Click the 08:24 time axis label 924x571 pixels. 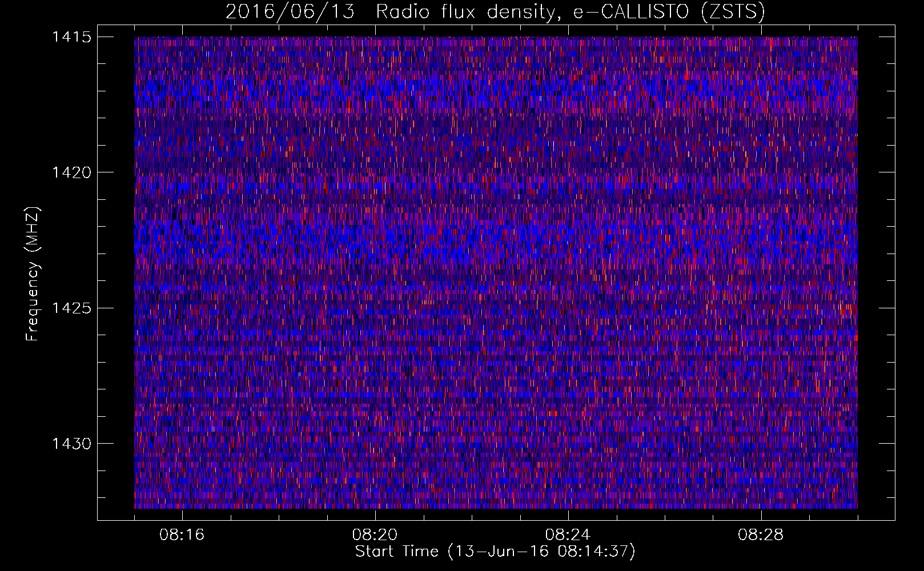(x=568, y=535)
